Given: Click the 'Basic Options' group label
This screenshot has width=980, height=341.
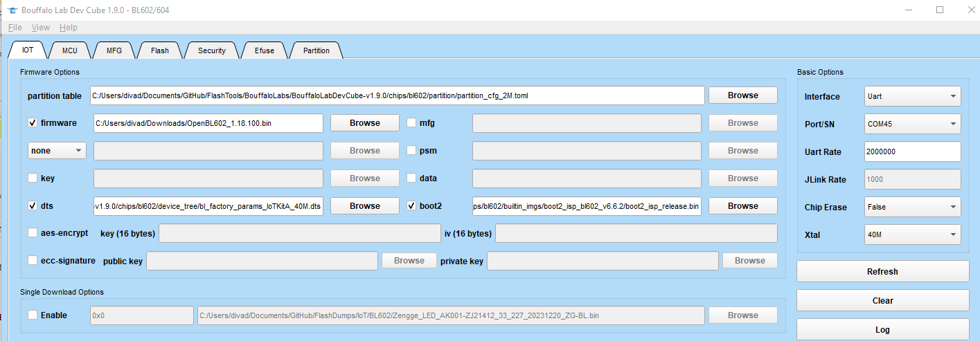Looking at the screenshot, I should (821, 72).
